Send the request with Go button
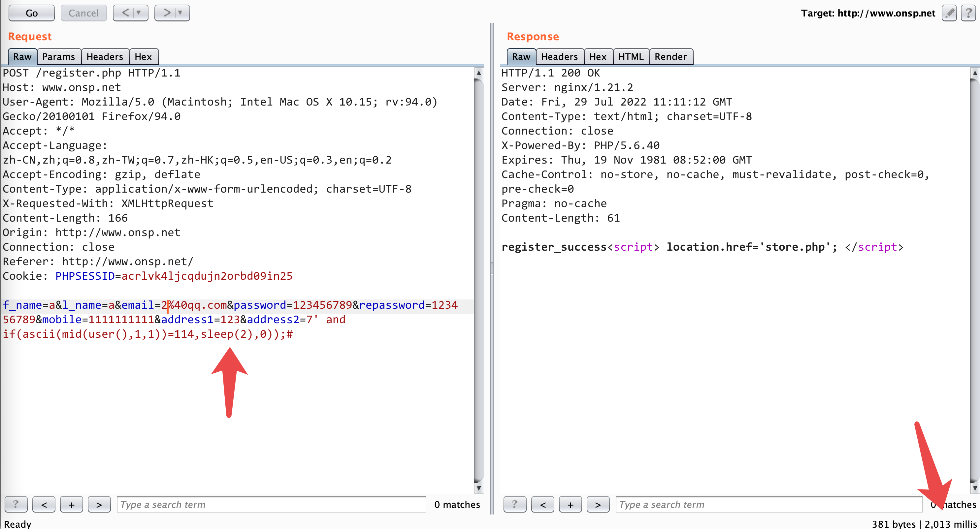Viewport: 980px width, 529px height. [32, 13]
